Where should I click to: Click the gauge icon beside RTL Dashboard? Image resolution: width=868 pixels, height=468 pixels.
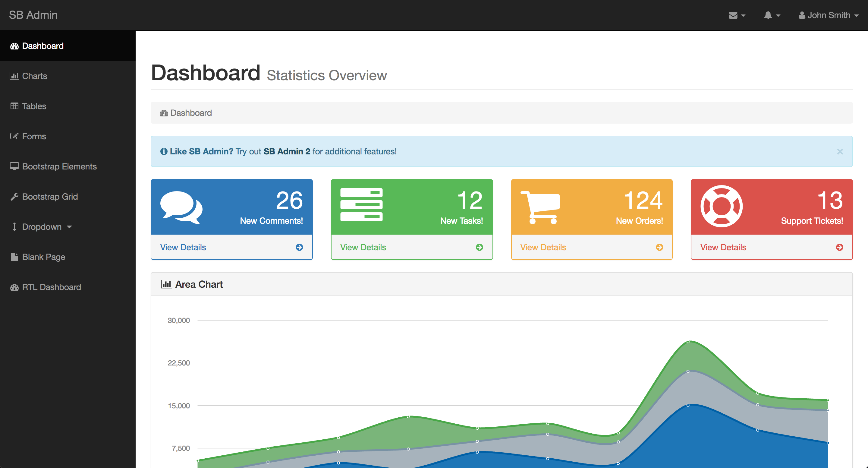pos(14,287)
